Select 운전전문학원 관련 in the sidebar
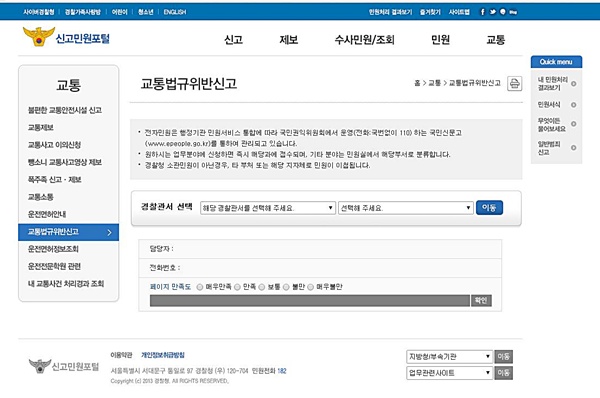 pyautogui.click(x=54, y=266)
